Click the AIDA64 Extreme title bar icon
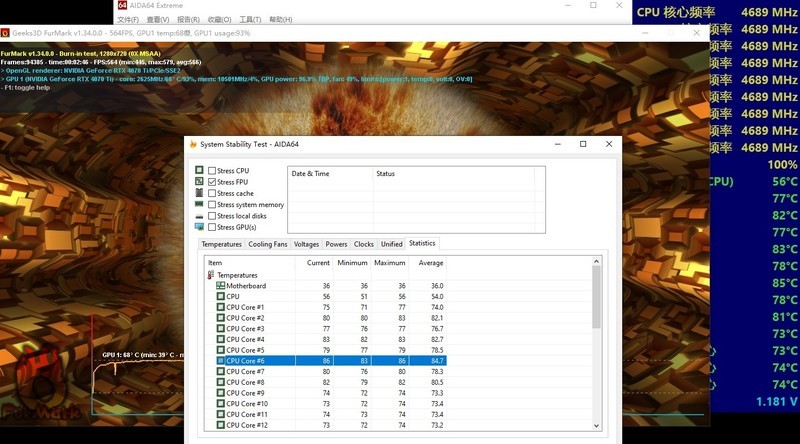Image resolution: width=800 pixels, height=444 pixels. [x=124, y=6]
